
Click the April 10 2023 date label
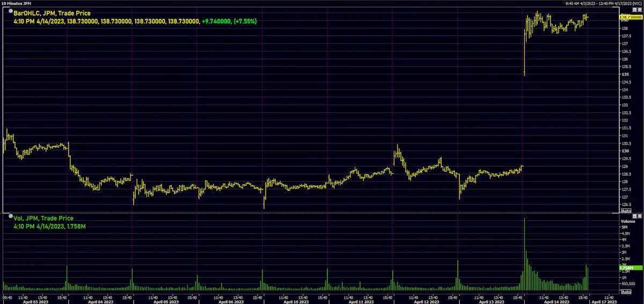tap(296, 301)
